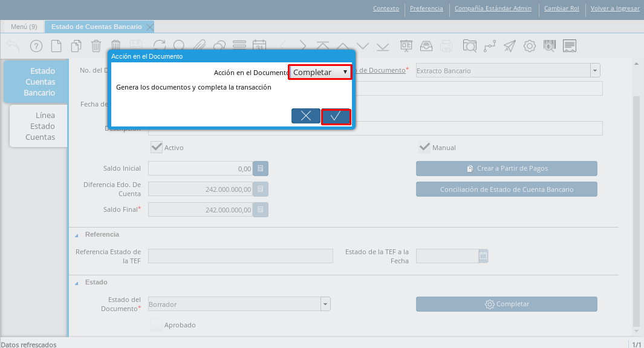This screenshot has height=348, width=644.
Task: Go to next record down-arrow icon
Action: click(x=363, y=45)
